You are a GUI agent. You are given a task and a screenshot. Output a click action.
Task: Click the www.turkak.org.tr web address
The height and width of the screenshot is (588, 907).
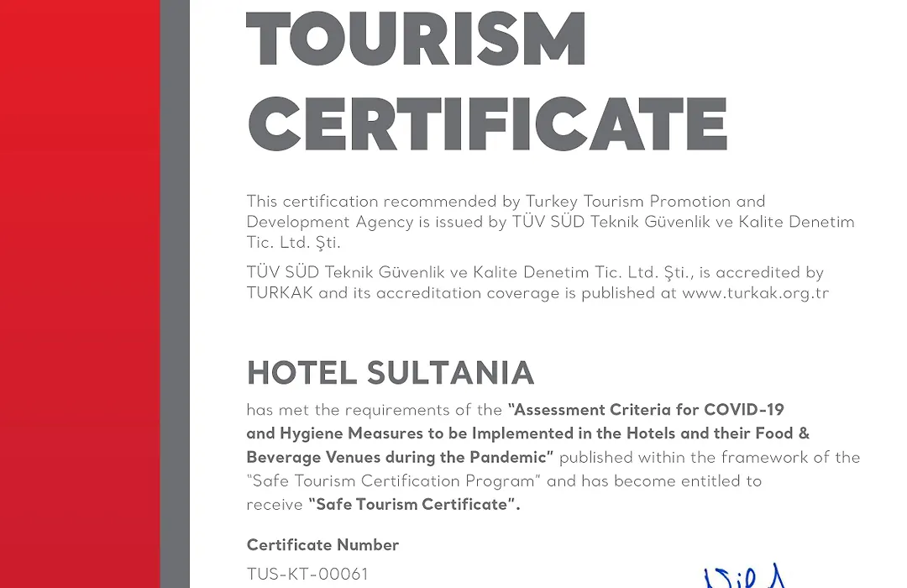click(x=756, y=293)
